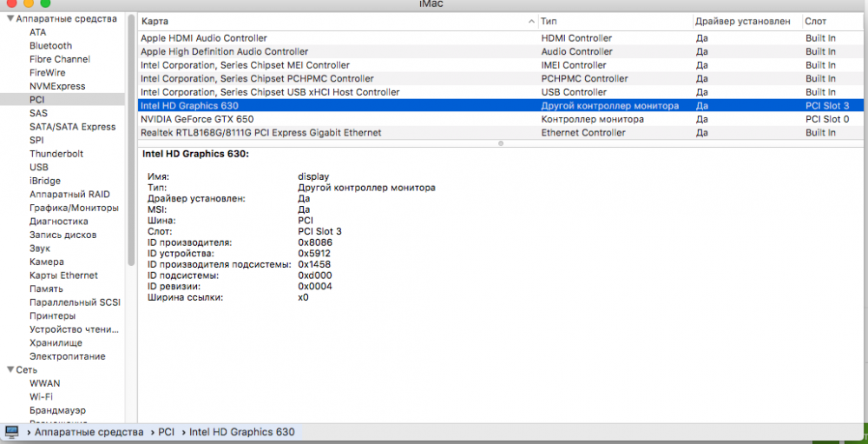Click the device ID value 0x5912
Viewport: 868px width, 444px height.
point(314,254)
